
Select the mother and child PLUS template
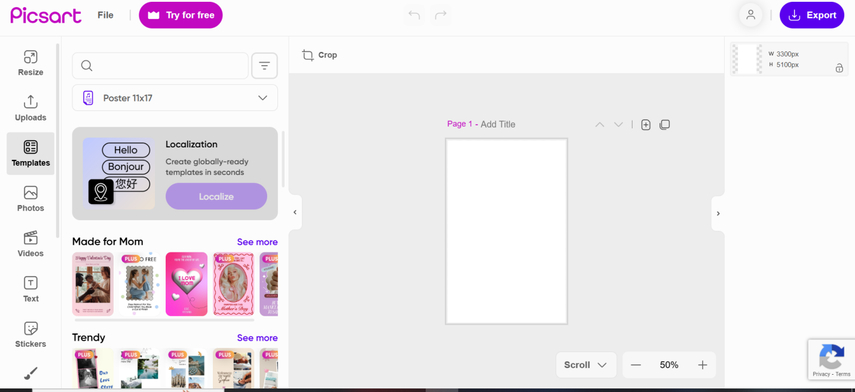point(140,284)
